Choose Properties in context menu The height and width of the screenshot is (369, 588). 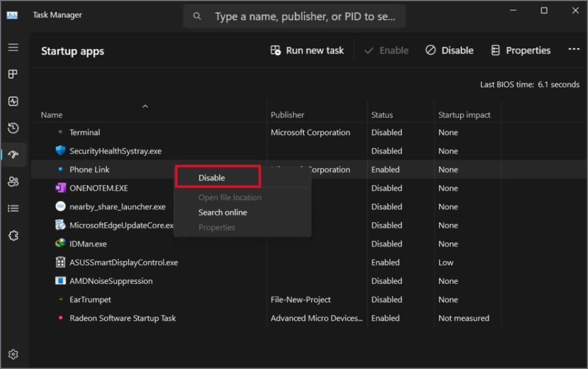[216, 227]
